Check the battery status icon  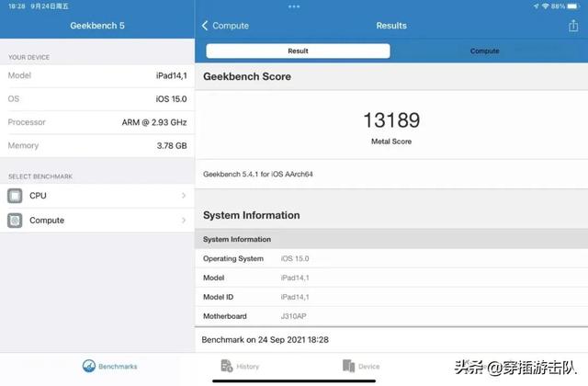(573, 6)
